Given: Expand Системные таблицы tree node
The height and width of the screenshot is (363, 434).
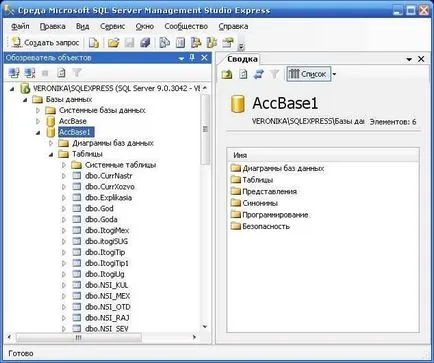Looking at the screenshot, I should point(64,165).
